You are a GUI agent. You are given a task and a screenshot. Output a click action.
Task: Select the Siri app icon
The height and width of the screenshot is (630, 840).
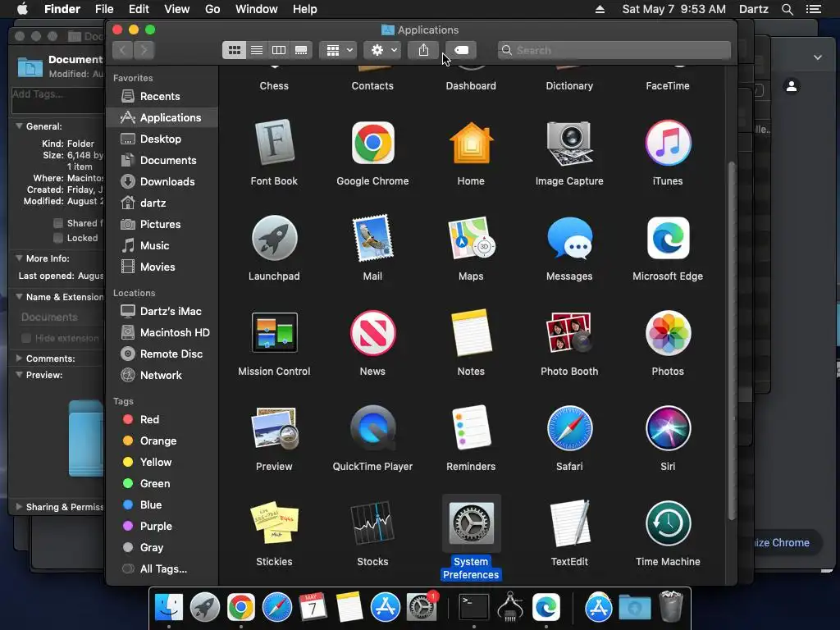(x=668, y=428)
